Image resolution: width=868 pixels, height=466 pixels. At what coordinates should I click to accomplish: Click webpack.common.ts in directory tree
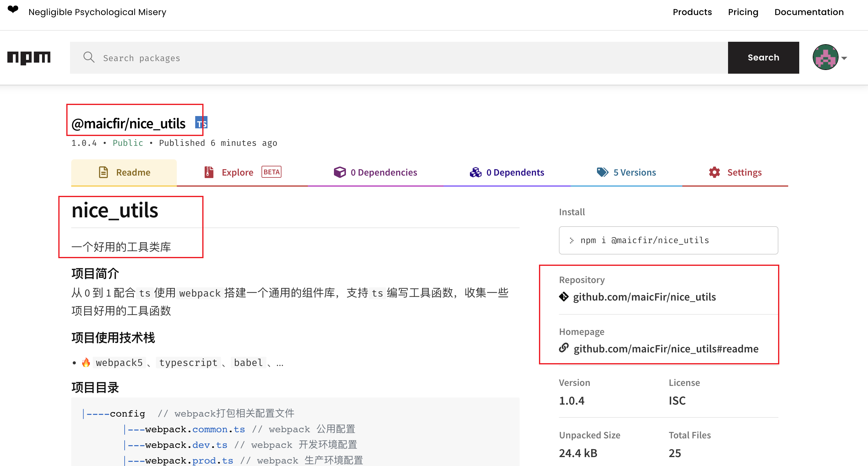click(x=195, y=429)
